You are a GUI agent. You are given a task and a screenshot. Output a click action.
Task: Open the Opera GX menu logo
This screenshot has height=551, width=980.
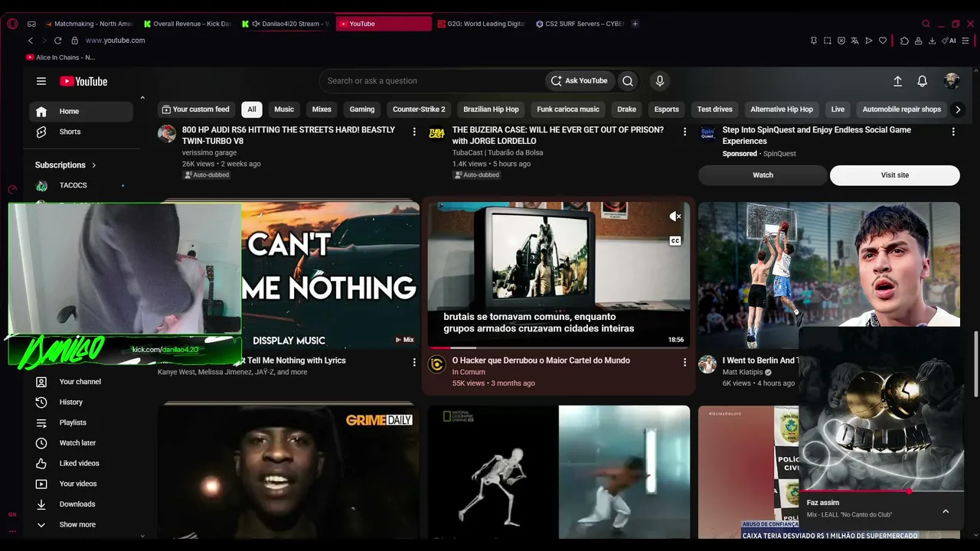point(12,24)
